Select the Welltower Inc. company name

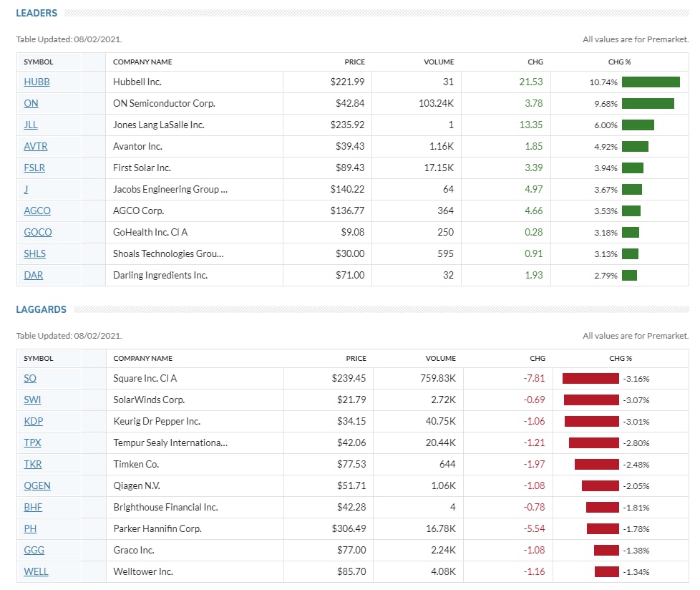[143, 571]
